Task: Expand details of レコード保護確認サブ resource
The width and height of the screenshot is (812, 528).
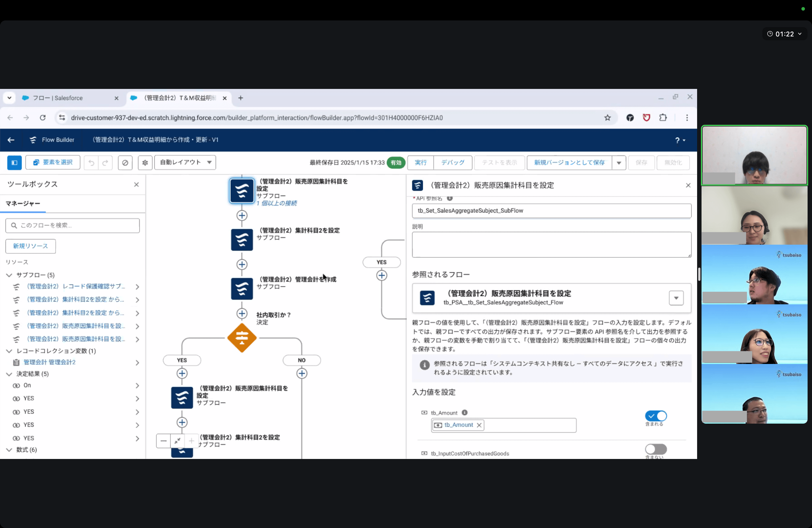Action: 137,287
